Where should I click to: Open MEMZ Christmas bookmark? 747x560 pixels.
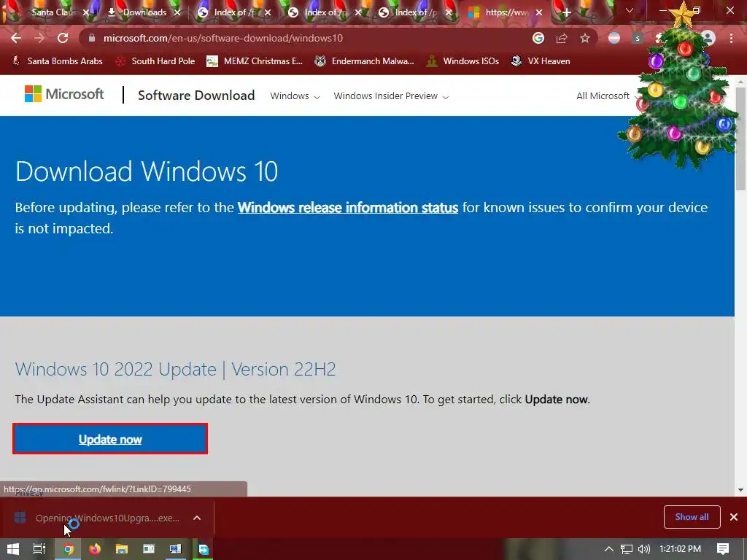coord(255,61)
